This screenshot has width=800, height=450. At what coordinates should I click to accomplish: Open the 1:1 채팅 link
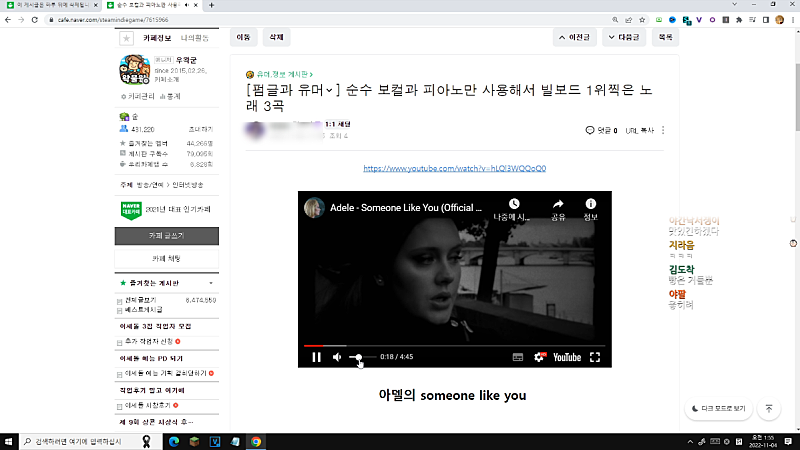pyautogui.click(x=338, y=124)
